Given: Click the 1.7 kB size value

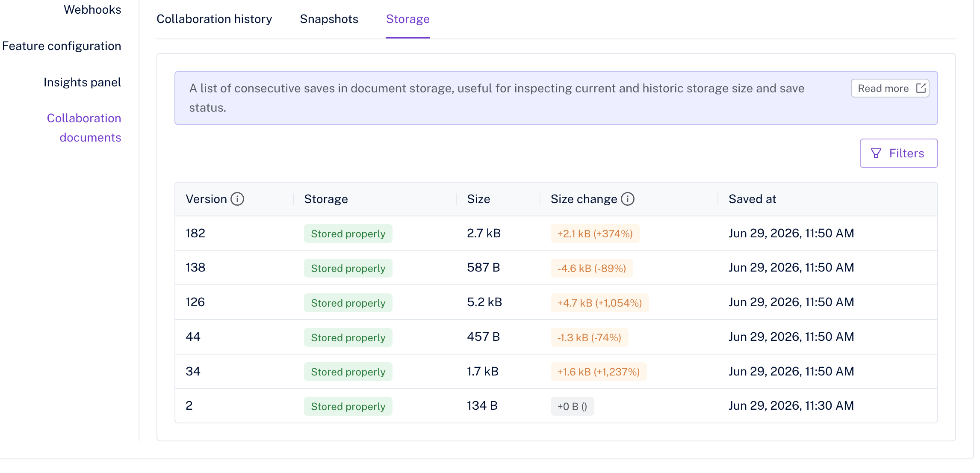Looking at the screenshot, I should pyautogui.click(x=483, y=371).
